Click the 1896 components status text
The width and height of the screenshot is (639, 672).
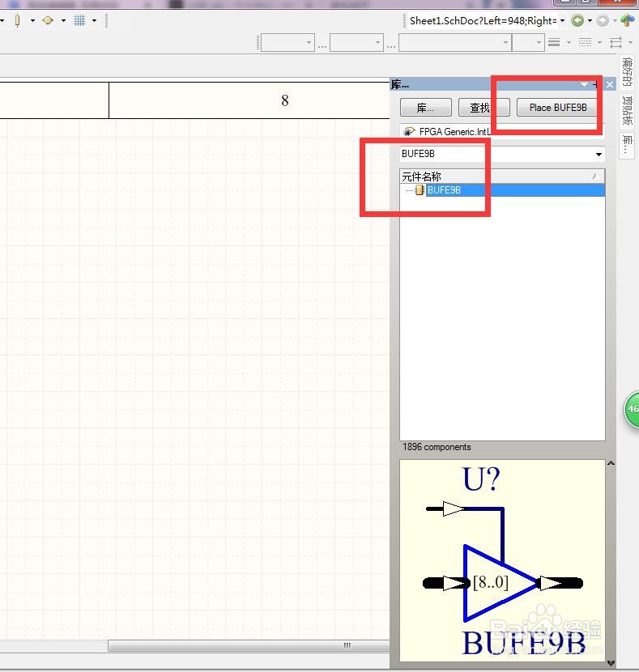coord(437,447)
